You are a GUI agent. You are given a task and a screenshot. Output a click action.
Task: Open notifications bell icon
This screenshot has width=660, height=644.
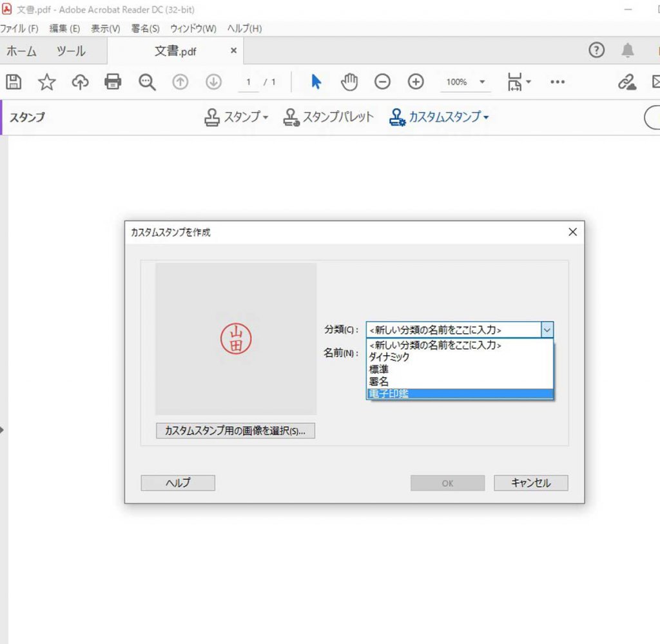[628, 50]
